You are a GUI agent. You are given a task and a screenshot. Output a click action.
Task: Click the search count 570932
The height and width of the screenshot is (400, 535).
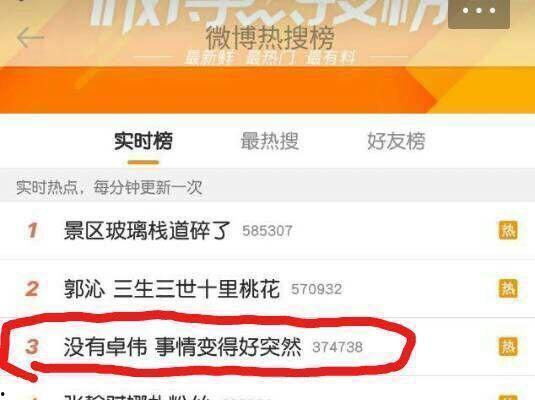(317, 289)
